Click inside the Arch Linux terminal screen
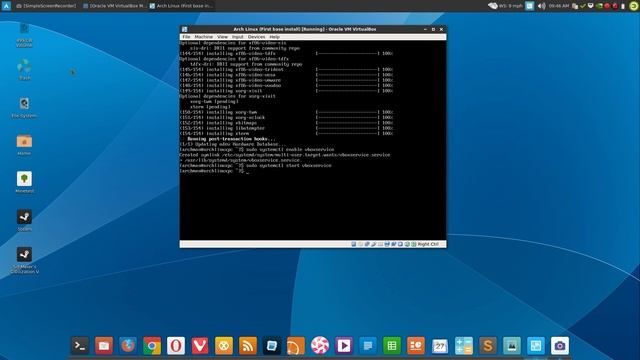This screenshot has width=640, height=360. pos(313,140)
